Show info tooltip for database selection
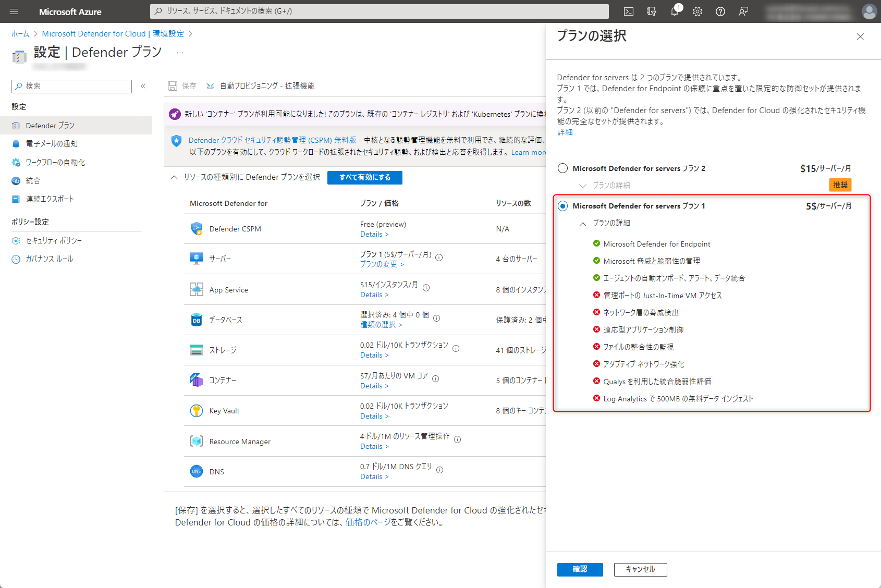The image size is (881, 588). (437, 318)
